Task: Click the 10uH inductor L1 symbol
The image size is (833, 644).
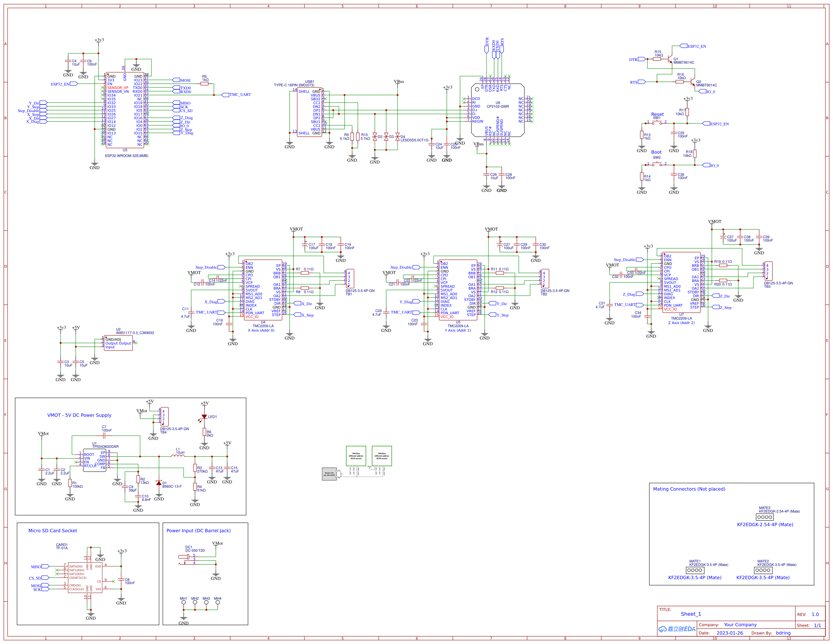Action: 178,456
